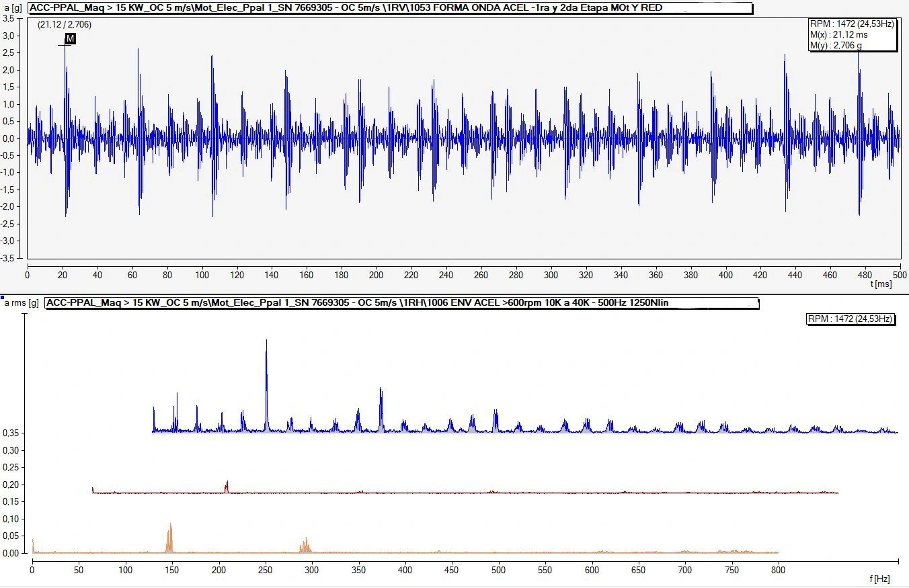The width and height of the screenshot is (909, 588).
Task: Click the 650 tick on the frequency axis
Action: click(638, 569)
